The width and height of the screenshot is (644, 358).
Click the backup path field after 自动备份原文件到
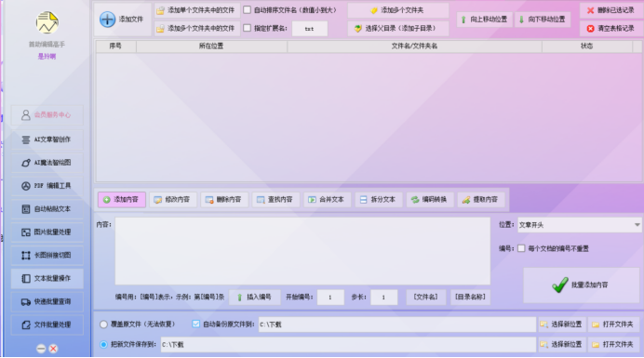click(397, 325)
